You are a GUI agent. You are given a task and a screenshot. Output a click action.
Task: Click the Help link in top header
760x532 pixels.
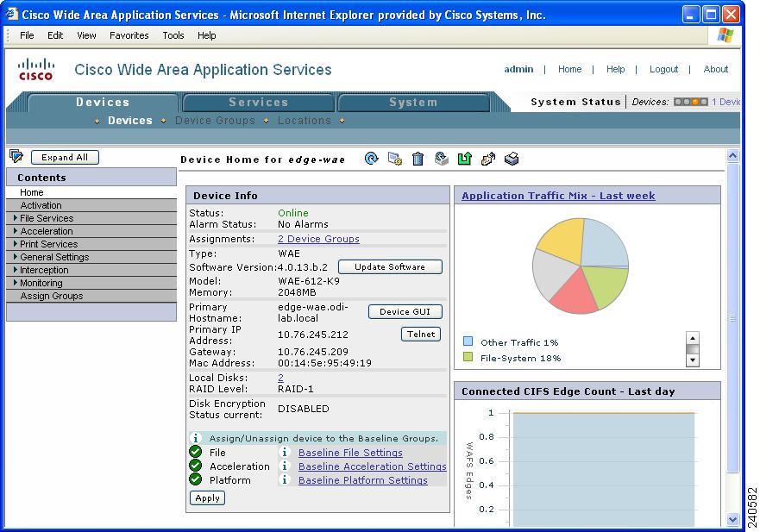click(x=616, y=69)
